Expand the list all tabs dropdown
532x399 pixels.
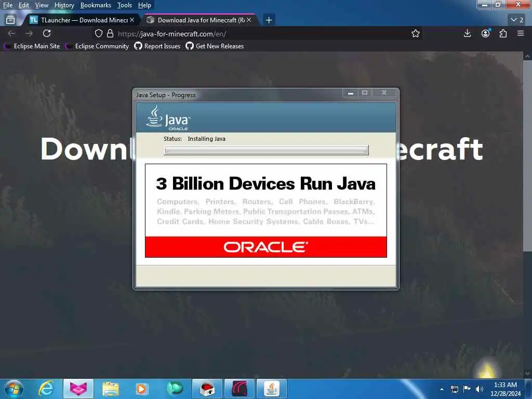point(517,20)
